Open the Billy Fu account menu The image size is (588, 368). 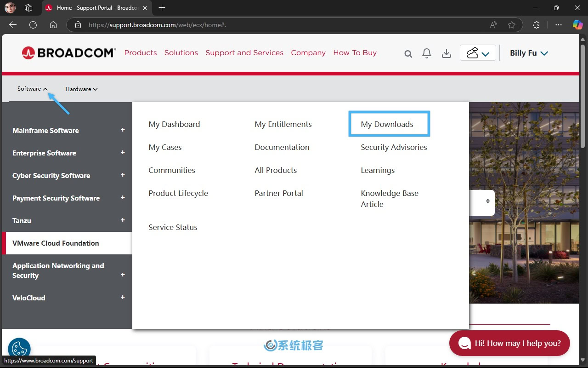pyautogui.click(x=529, y=53)
